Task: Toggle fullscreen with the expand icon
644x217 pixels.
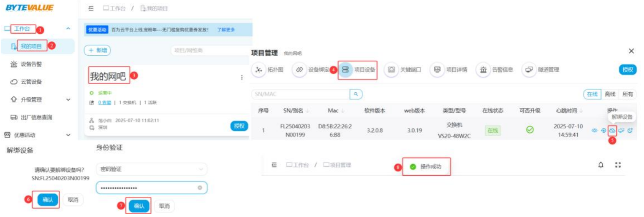Action: tap(618, 165)
